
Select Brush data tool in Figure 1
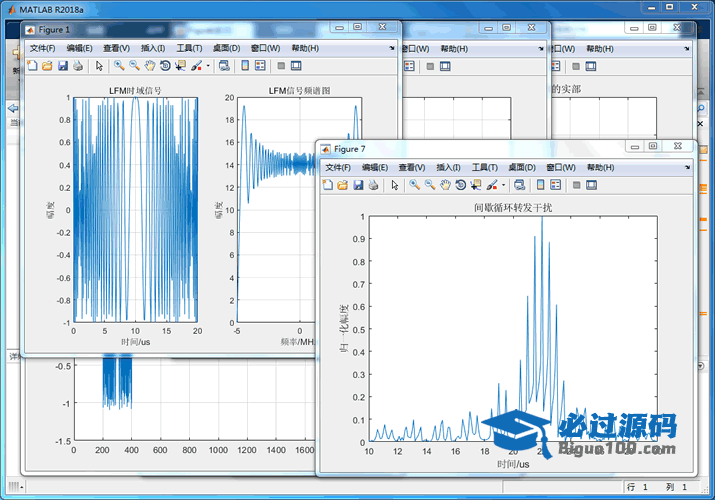click(196, 66)
